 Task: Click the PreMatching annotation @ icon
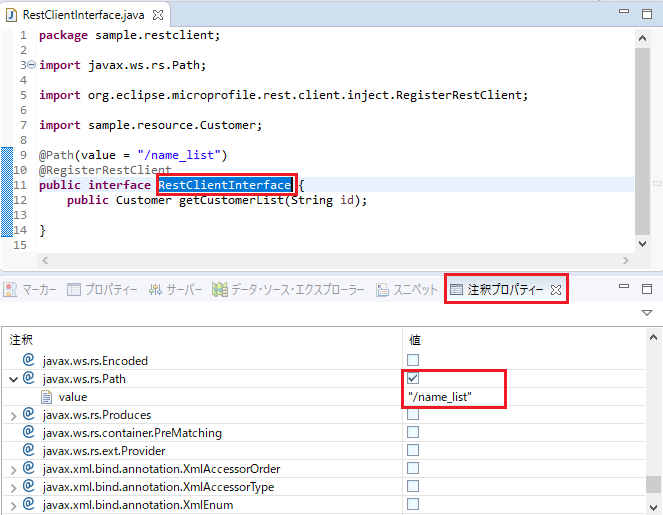pyautogui.click(x=28, y=432)
